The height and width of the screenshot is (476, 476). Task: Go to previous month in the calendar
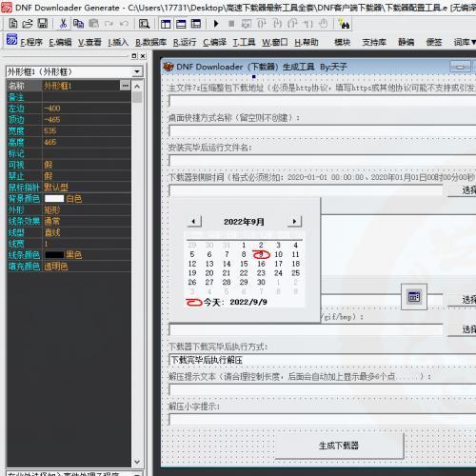click(x=193, y=221)
